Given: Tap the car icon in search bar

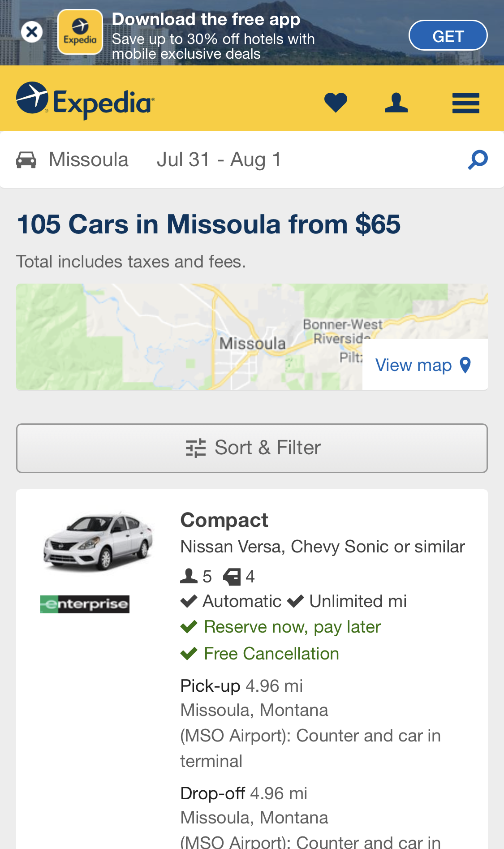Looking at the screenshot, I should click(x=26, y=159).
